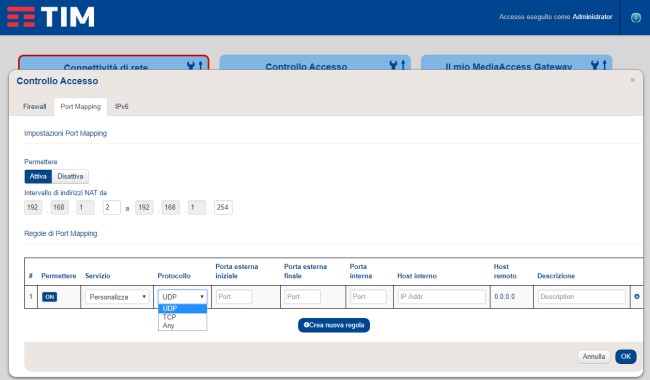Click the Annulla button
The image size is (650, 380).
coord(594,356)
